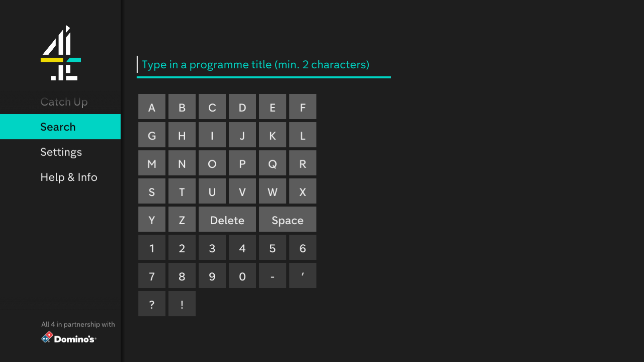The height and width of the screenshot is (362, 644).
Task: Go to Help & Info
Action: pyautogui.click(x=69, y=177)
